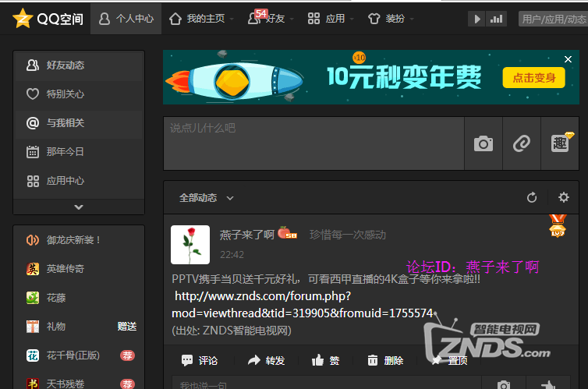This screenshot has width=588, height=389.
Task: Switch to the 个人中心 tab
Action: coord(126,19)
